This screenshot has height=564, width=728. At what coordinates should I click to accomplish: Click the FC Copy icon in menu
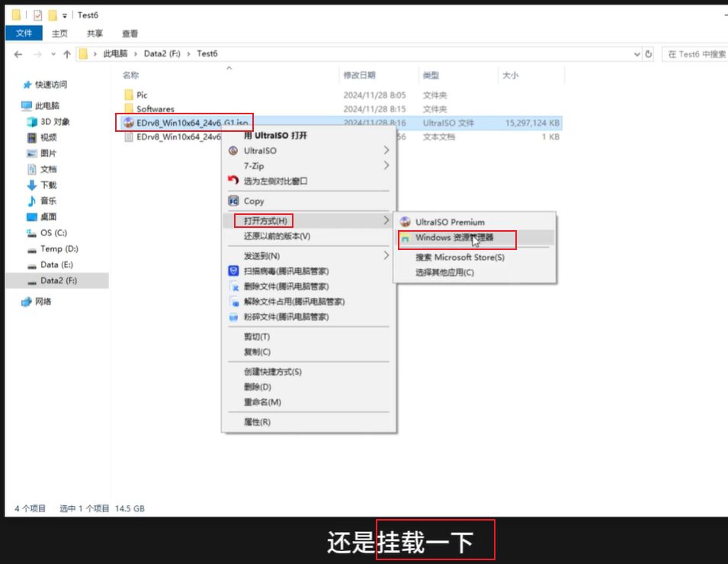click(x=234, y=201)
